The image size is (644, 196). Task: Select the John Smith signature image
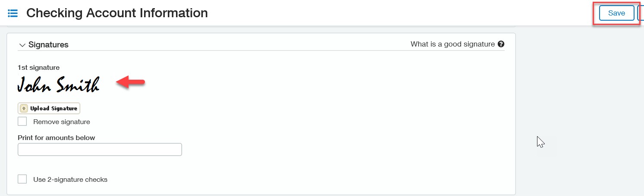[59, 84]
